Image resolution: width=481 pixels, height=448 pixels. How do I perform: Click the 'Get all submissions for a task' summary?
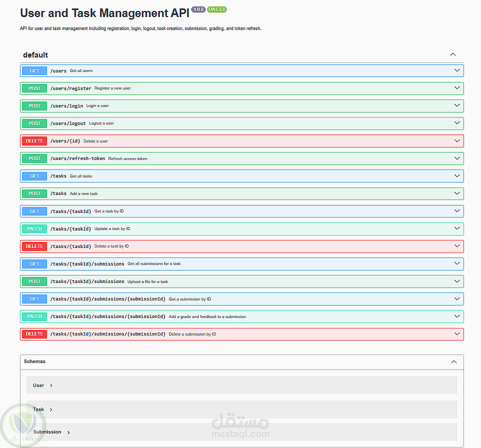154,264
